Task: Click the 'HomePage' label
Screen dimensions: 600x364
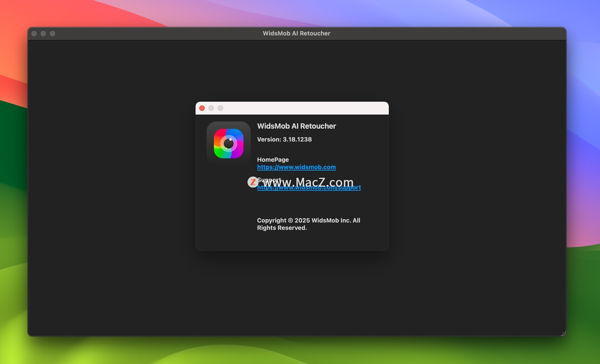Action: click(x=273, y=160)
